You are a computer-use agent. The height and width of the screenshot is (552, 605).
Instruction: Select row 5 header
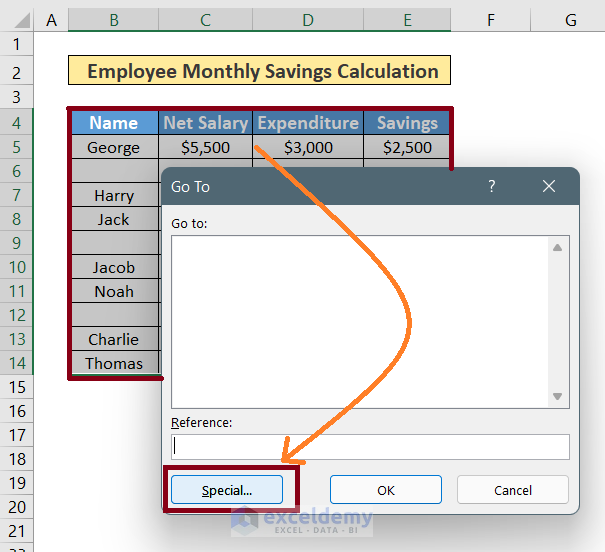pyautogui.click(x=16, y=147)
